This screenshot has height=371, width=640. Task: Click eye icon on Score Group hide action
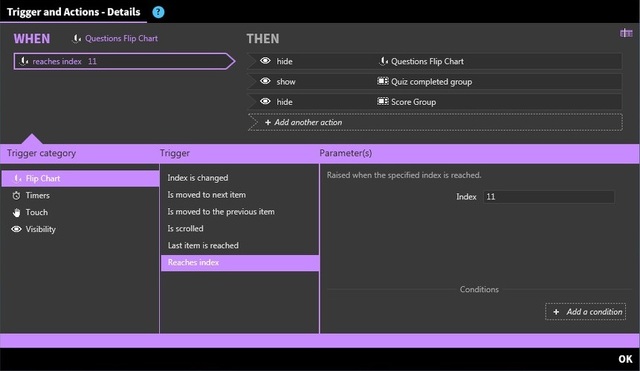(265, 101)
